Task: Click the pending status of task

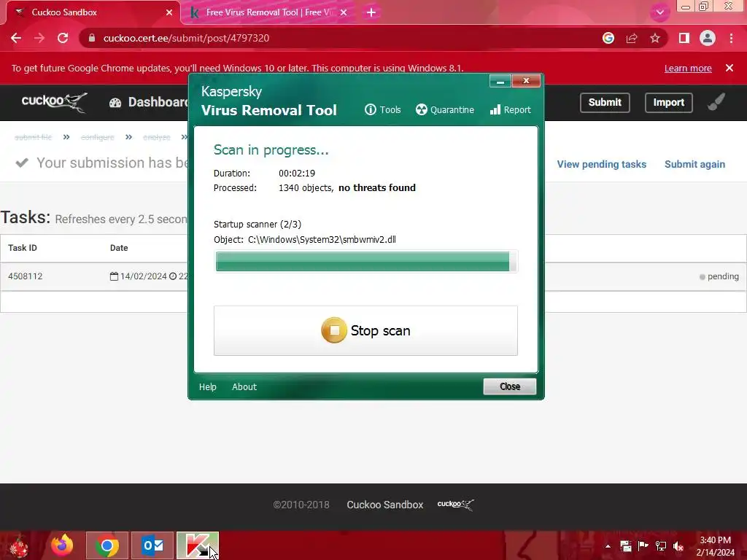Action: click(x=719, y=276)
